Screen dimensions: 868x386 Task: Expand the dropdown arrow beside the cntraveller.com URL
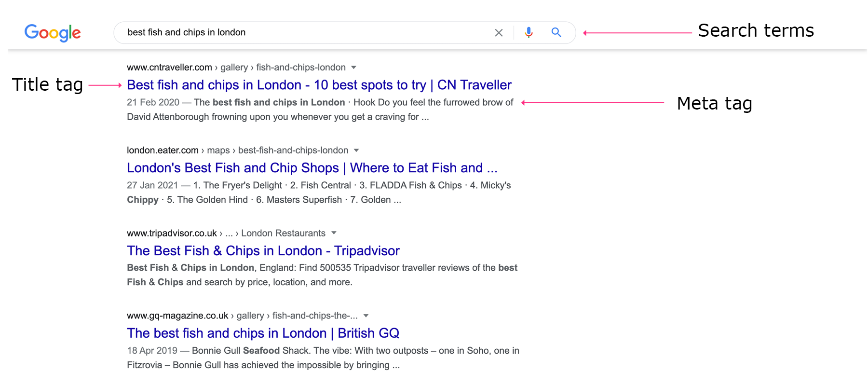point(354,68)
